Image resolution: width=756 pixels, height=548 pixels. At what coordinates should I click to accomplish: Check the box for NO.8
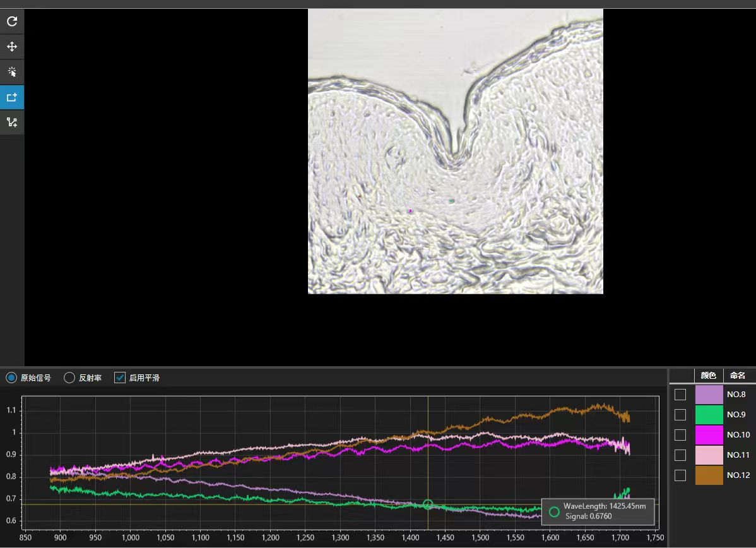click(x=680, y=395)
